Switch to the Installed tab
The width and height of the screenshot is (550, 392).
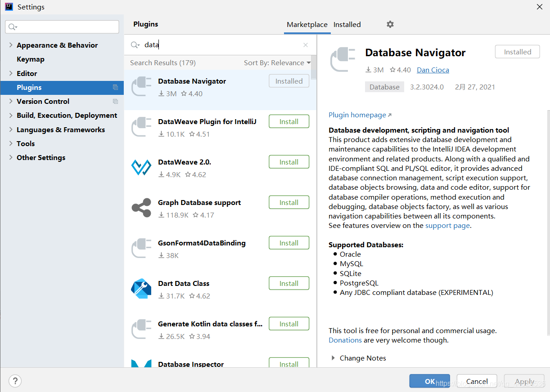pyautogui.click(x=347, y=25)
